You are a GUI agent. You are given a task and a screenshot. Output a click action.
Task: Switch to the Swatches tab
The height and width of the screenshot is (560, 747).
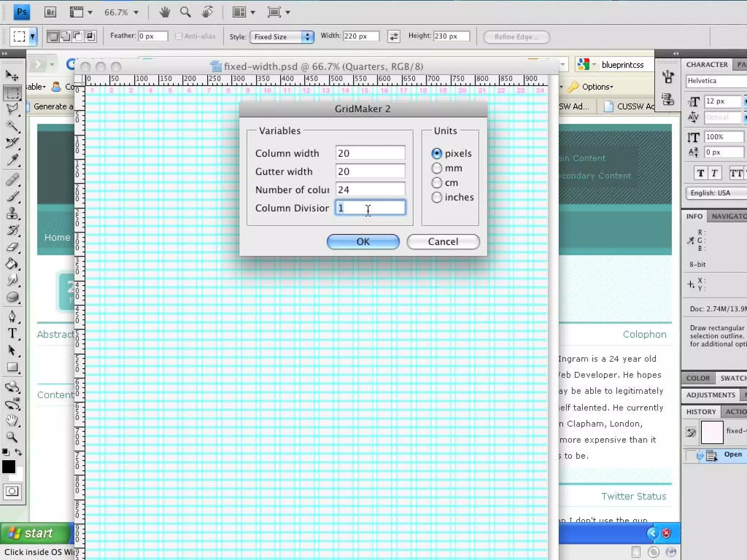[732, 378]
